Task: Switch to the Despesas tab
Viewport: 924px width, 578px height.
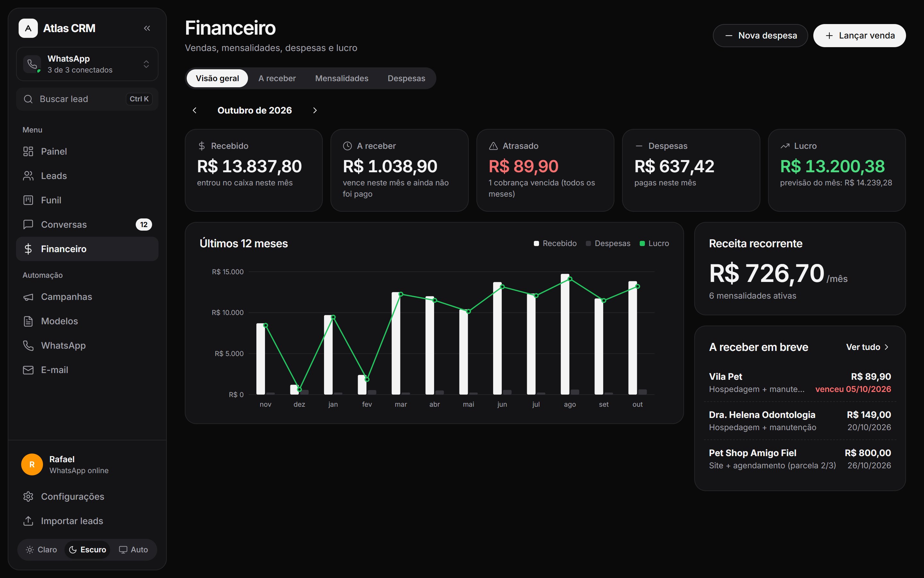Action: tap(406, 78)
